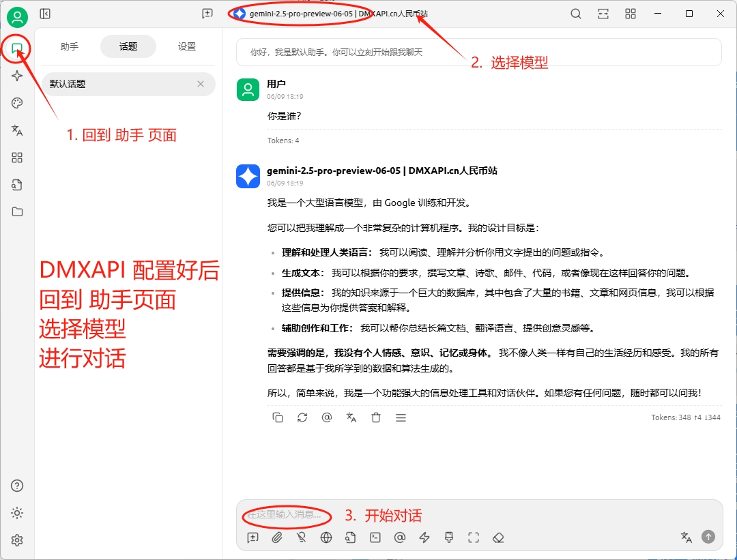
Task: Open the more options menu on assistant message
Action: 401,417
